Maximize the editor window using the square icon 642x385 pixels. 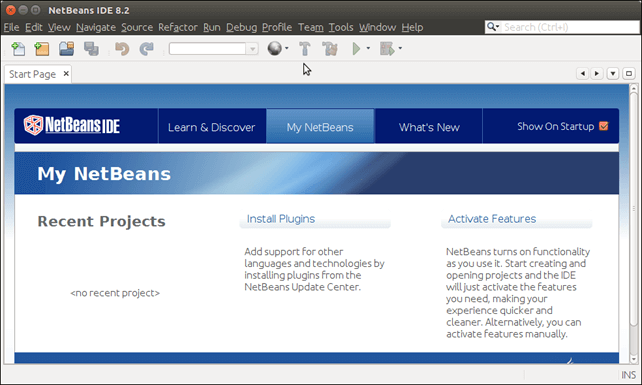point(629,74)
